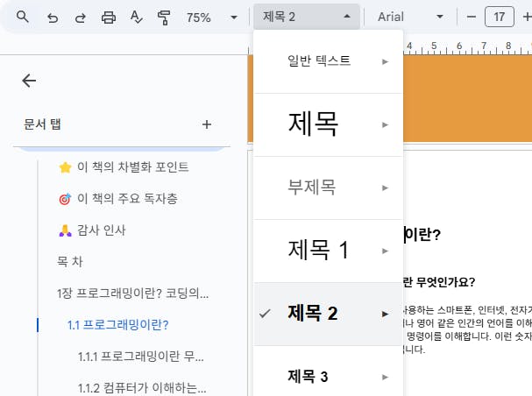Close the outline panel with back arrow

point(29,81)
